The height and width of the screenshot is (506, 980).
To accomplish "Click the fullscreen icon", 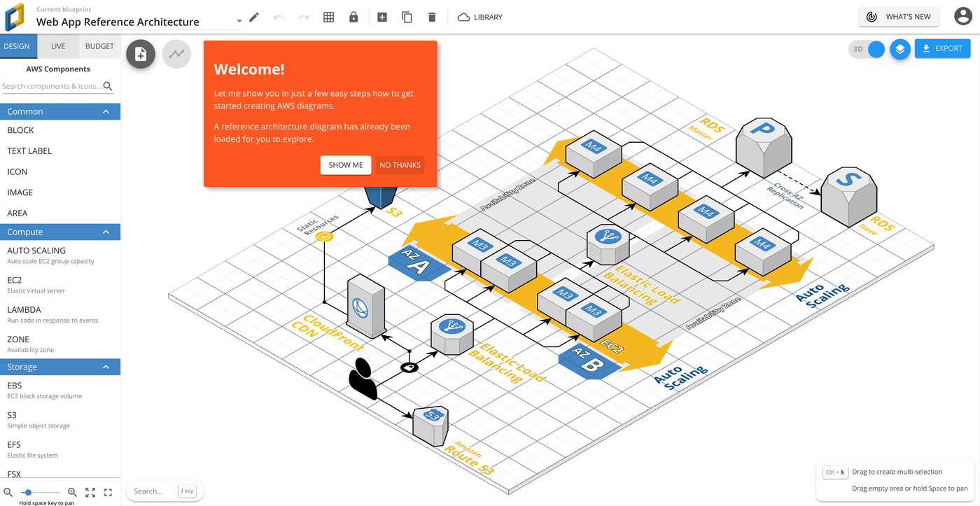I will coord(108,492).
